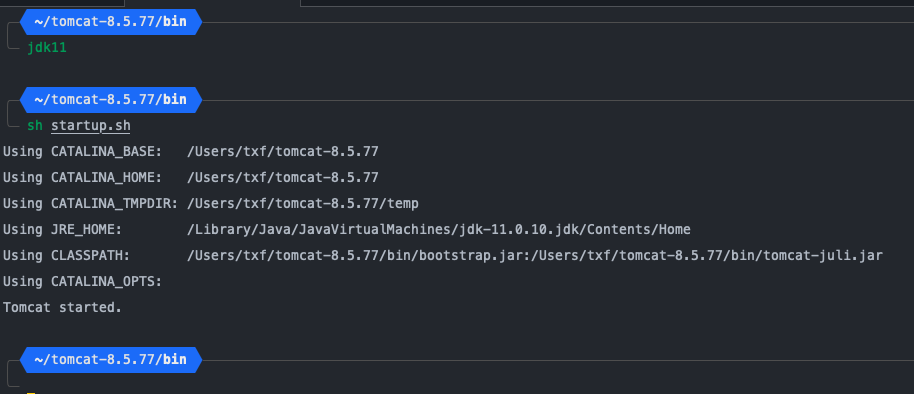This screenshot has height=394, width=914.
Task: Click the green sh command word
Action: (x=35, y=125)
